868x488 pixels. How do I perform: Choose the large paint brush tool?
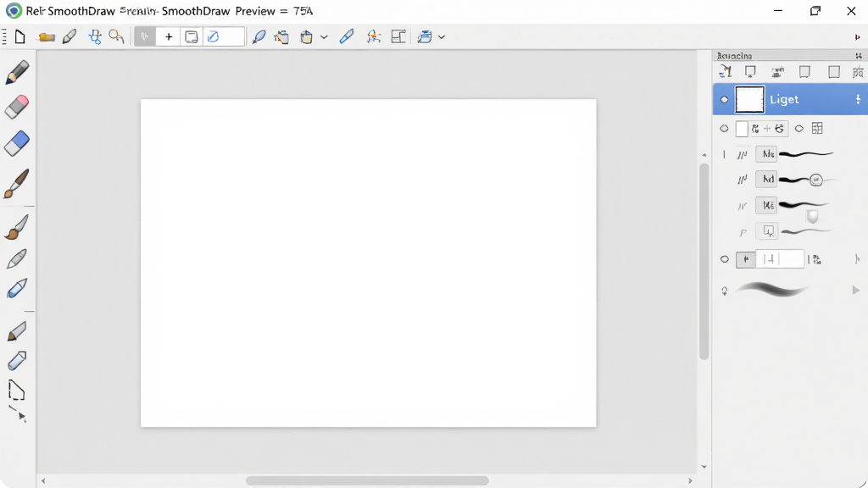[16, 184]
